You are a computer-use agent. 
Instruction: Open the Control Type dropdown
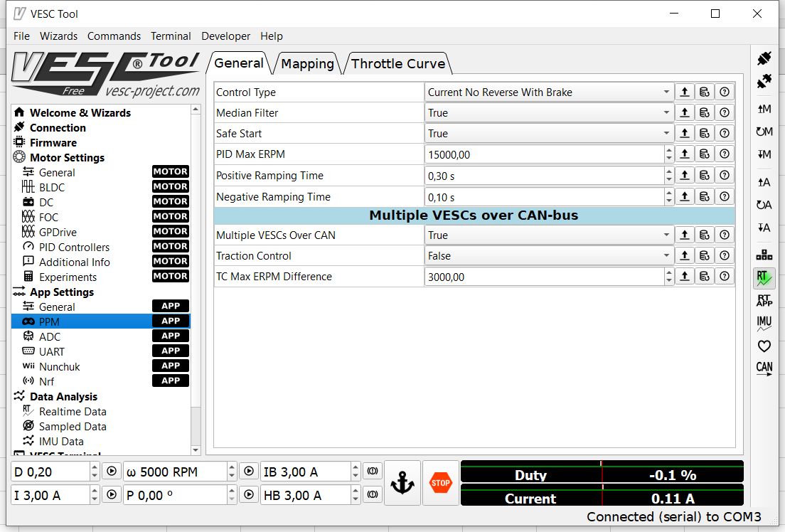coord(549,92)
